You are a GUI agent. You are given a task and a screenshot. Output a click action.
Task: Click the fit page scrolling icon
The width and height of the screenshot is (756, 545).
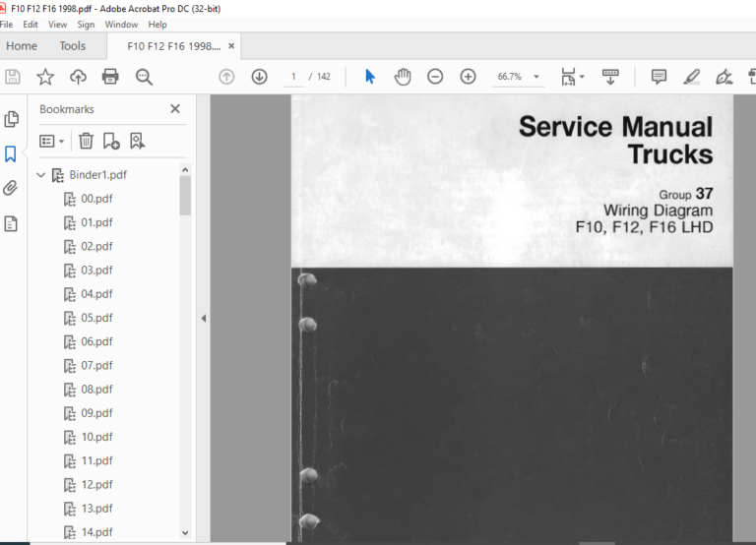568,77
